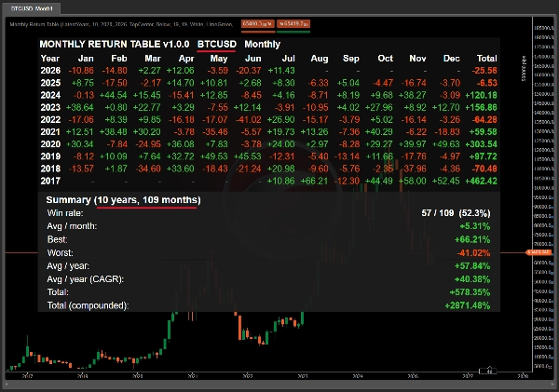Image resolution: width=559 pixels, height=392 pixels.
Task: Click the Win rate label
Action: [65, 213]
